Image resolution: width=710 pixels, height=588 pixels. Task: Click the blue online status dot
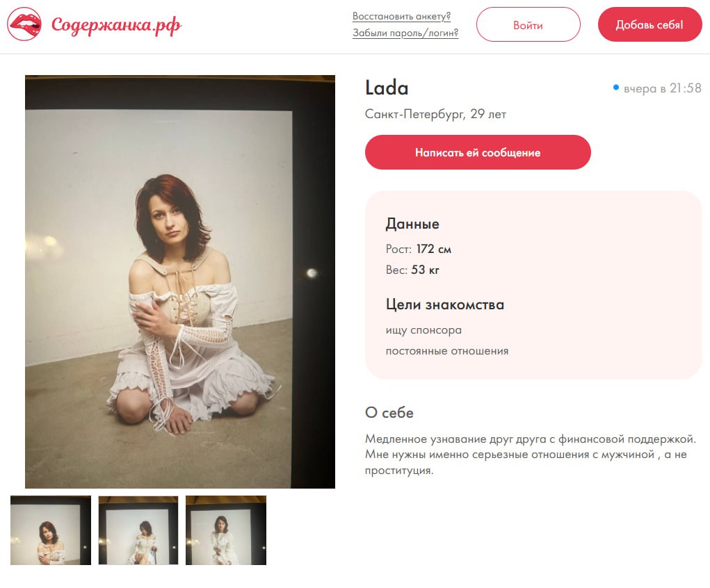[616, 88]
